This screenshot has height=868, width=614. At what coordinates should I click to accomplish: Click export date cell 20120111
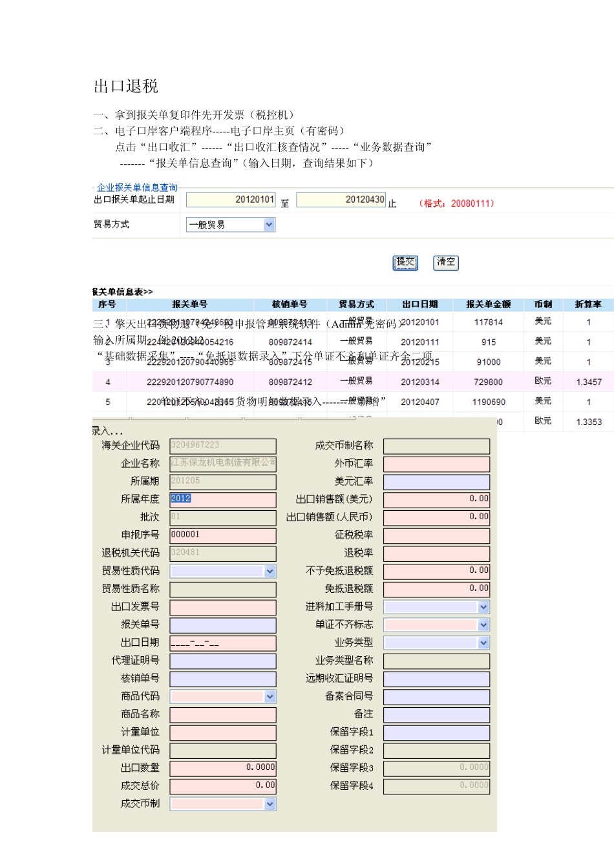coord(420,342)
